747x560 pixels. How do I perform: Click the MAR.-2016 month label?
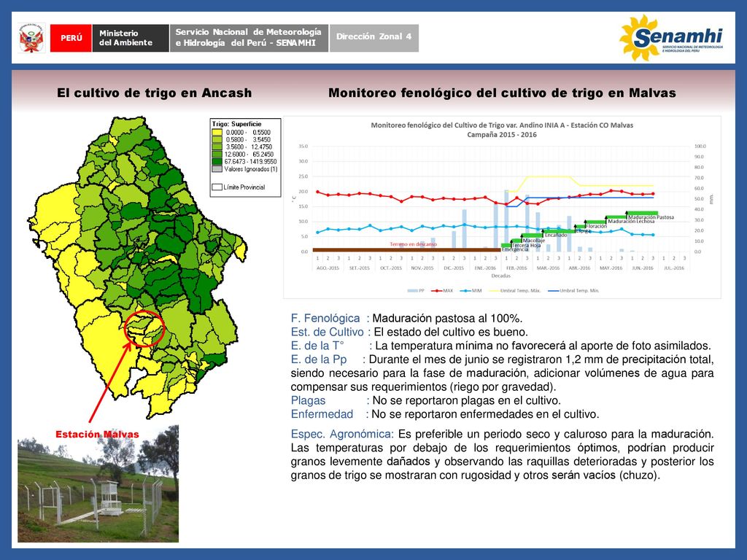pos(548,268)
